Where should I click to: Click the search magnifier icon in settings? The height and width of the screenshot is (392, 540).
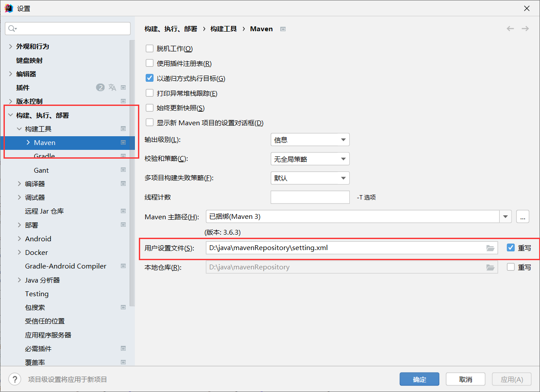pos(12,29)
